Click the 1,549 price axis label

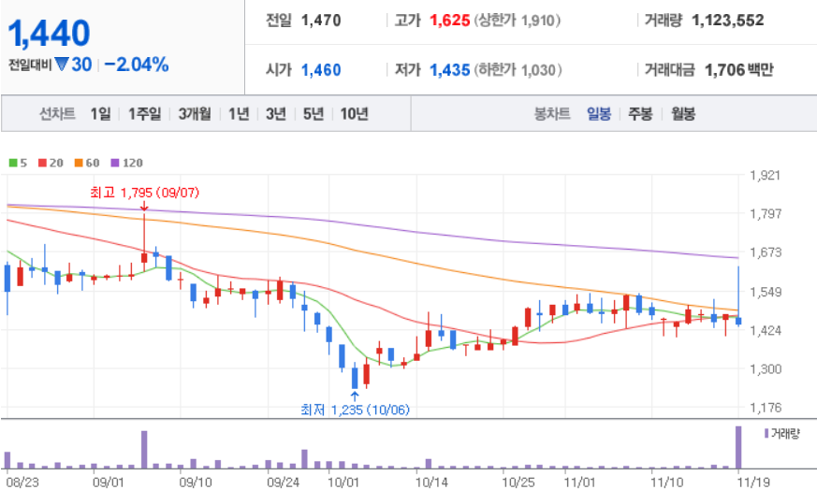[x=765, y=292]
